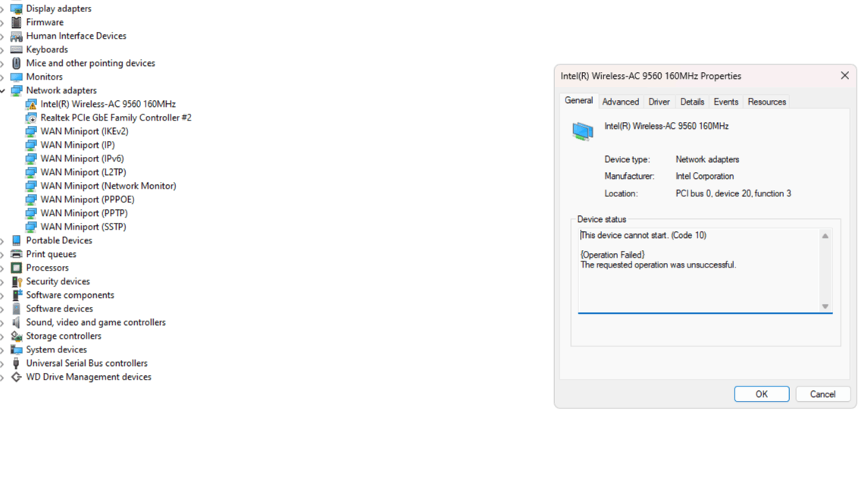Viewport: 868px width, 488px height.
Task: Click the WAN Miniport (IKEv2) adapter icon
Action: click(31, 131)
